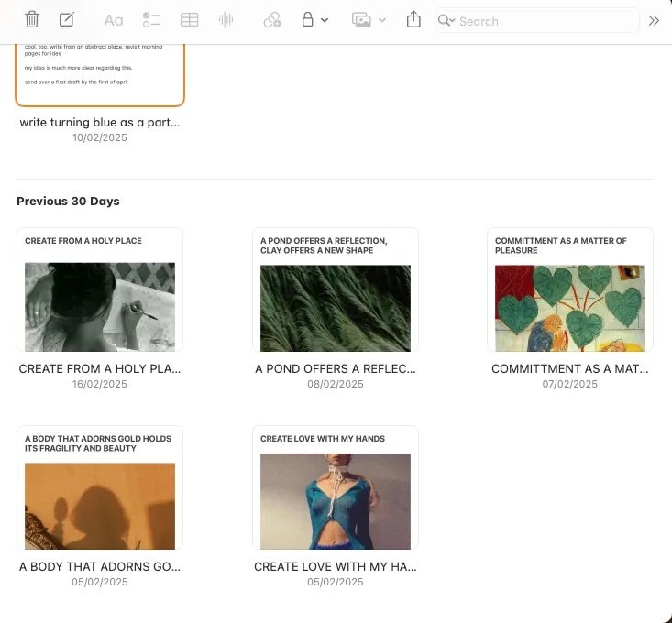The height and width of the screenshot is (623, 672).
Task: Add a table via toolbar icon
Action: click(x=189, y=19)
